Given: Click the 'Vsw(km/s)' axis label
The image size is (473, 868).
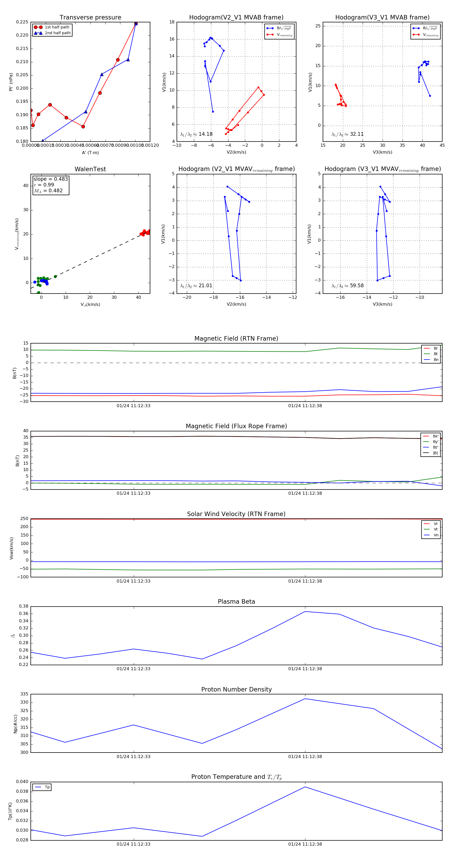Looking at the screenshot, I should 12,549.
